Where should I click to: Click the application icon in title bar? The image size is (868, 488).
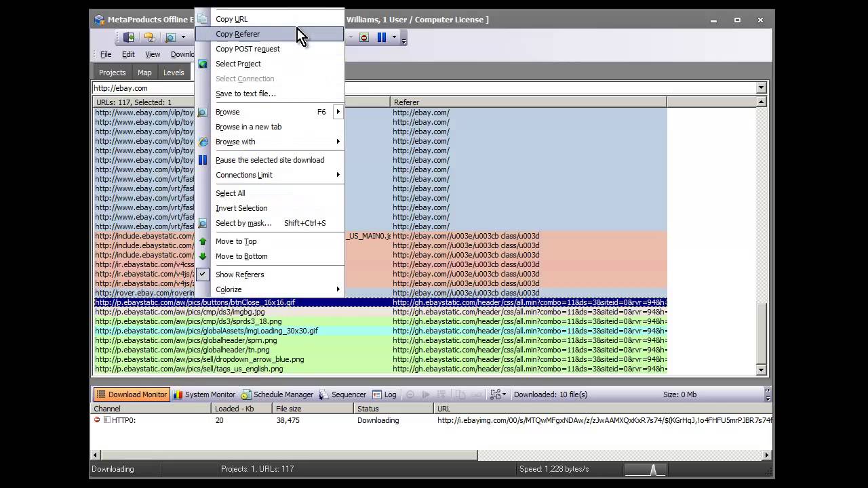(100, 20)
